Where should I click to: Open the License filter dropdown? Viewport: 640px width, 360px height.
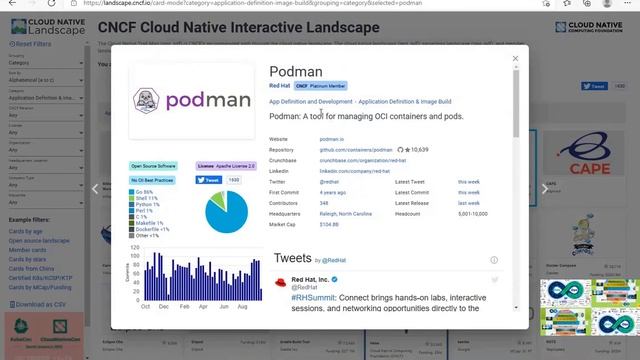(46, 133)
